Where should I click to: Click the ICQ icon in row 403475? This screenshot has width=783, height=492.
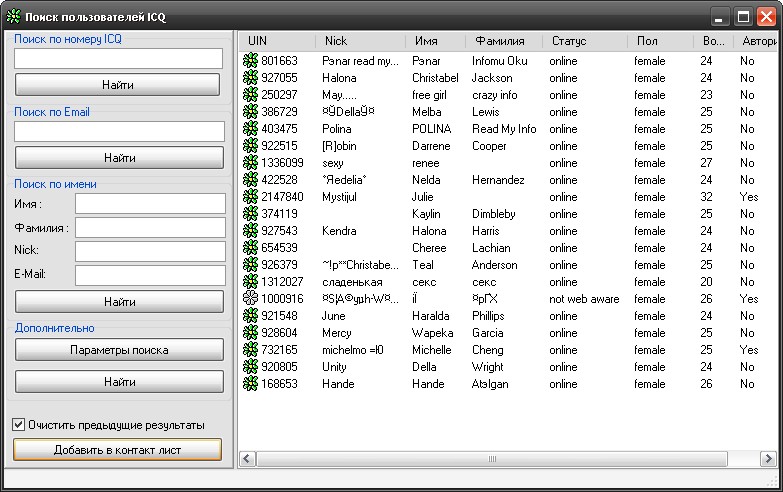(x=250, y=128)
